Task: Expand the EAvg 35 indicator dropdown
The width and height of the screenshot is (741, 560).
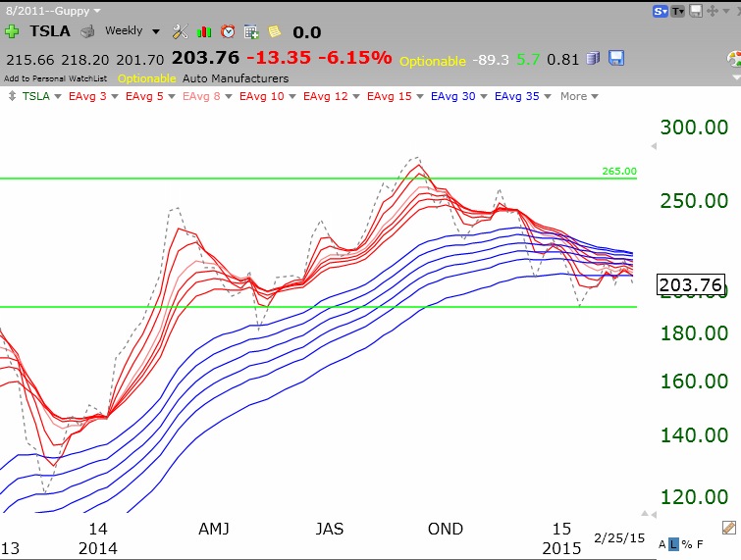Action: click(548, 96)
